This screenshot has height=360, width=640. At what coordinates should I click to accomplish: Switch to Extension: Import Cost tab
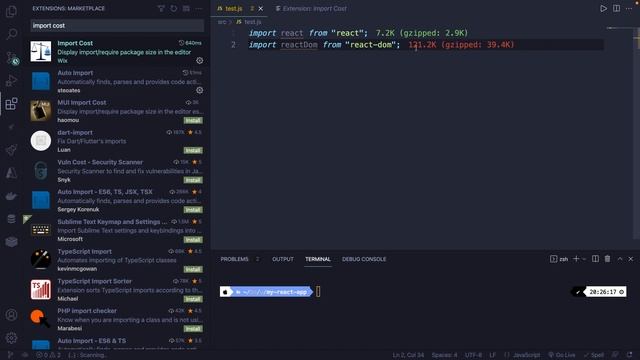coord(311,9)
